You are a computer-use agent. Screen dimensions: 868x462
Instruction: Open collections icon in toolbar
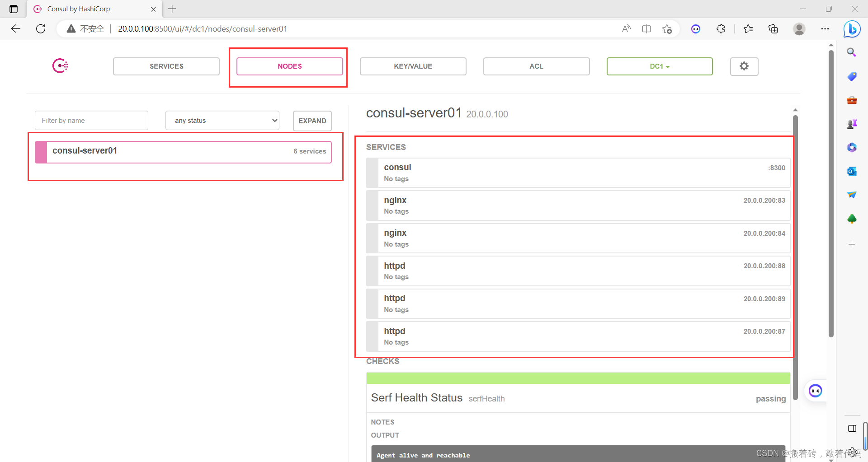click(773, 29)
